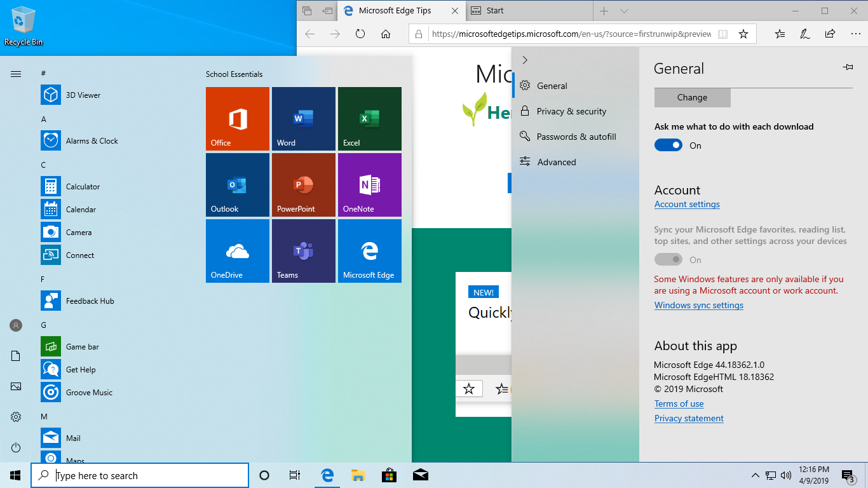Open Feedback Hub
The image size is (868, 488).
click(x=114, y=301)
